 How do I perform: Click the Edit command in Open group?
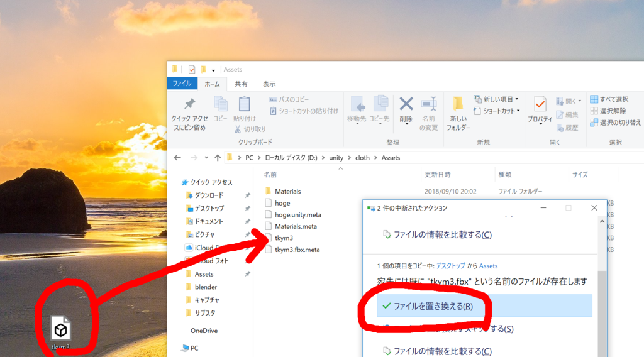coord(567,115)
